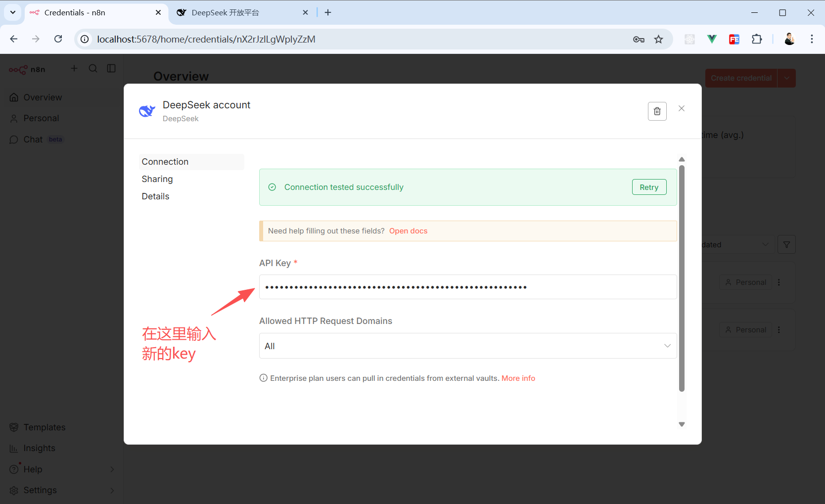Reload the page
The image size is (825, 504).
(58, 39)
